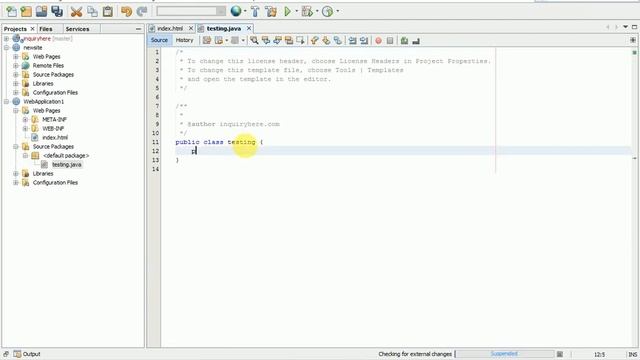Click the Comment icon in editor toolbar
The image size is (640, 360).
coord(404,40)
